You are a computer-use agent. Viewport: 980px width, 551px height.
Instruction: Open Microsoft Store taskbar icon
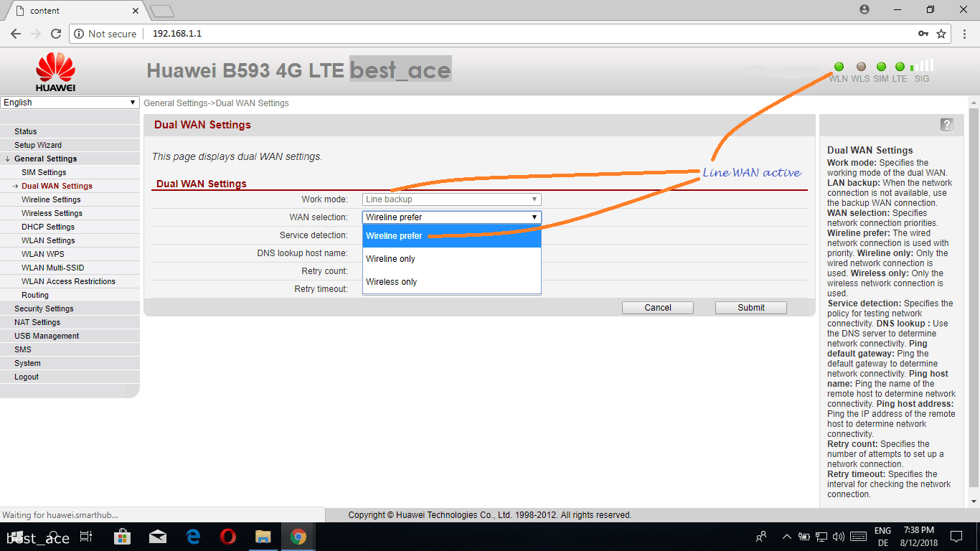click(x=122, y=537)
